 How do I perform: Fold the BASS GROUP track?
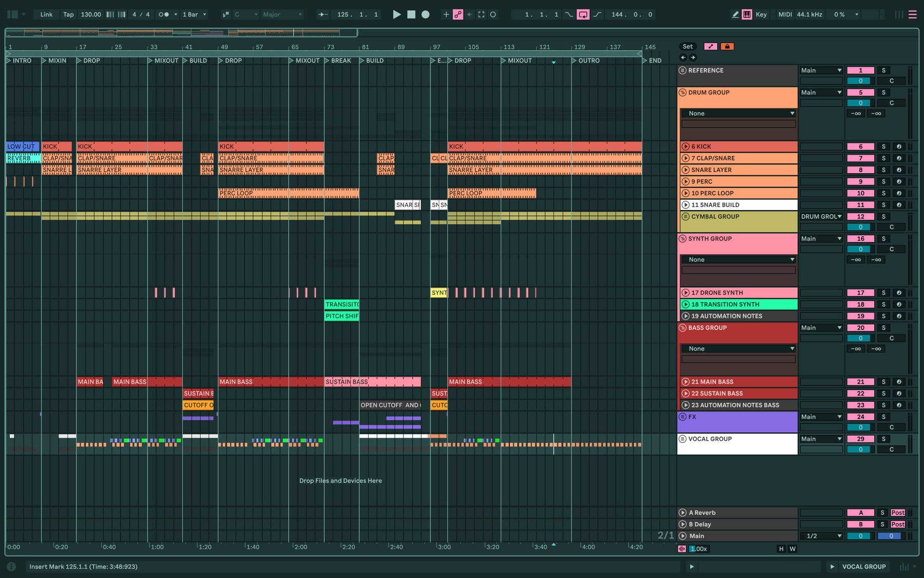pyautogui.click(x=683, y=327)
